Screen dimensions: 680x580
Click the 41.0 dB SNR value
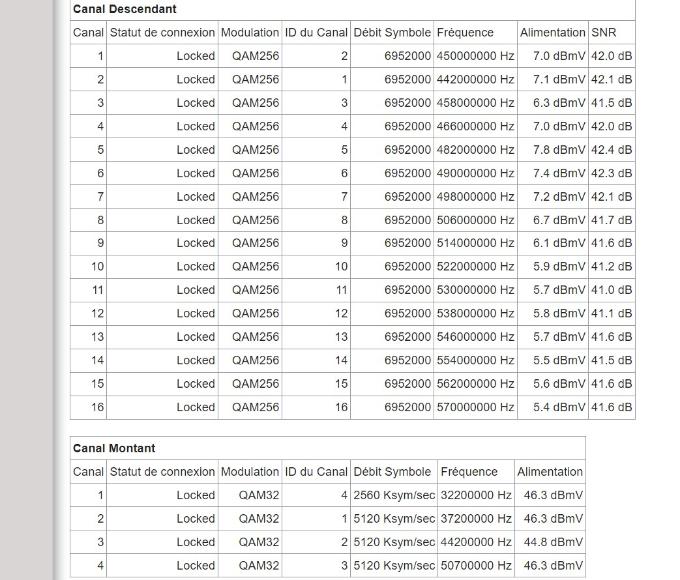pyautogui.click(x=611, y=290)
